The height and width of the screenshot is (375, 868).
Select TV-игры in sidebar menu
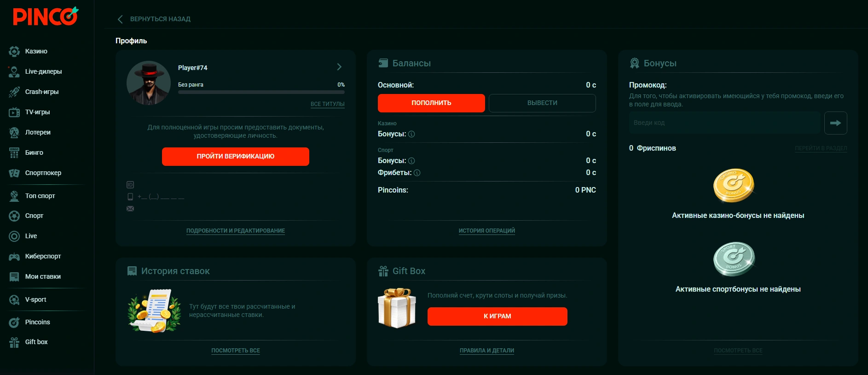click(37, 112)
